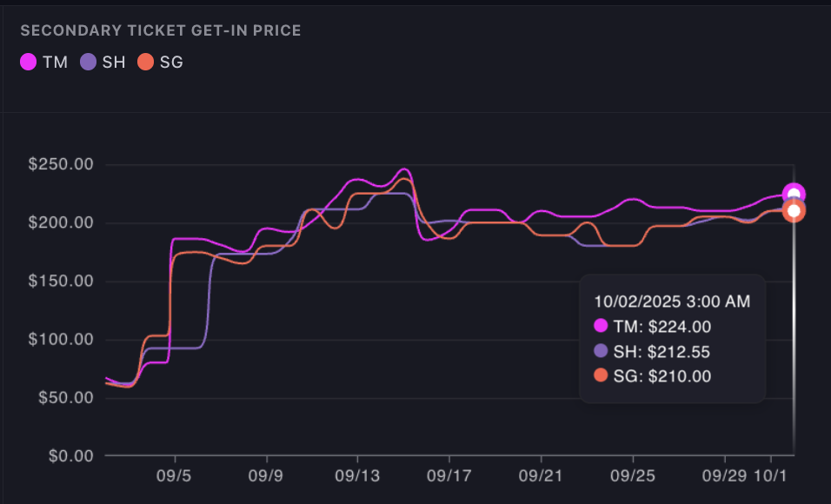Viewport: 831px width, 504px height.
Task: Toggle the SH series purple legend dot
Action: [x=89, y=62]
